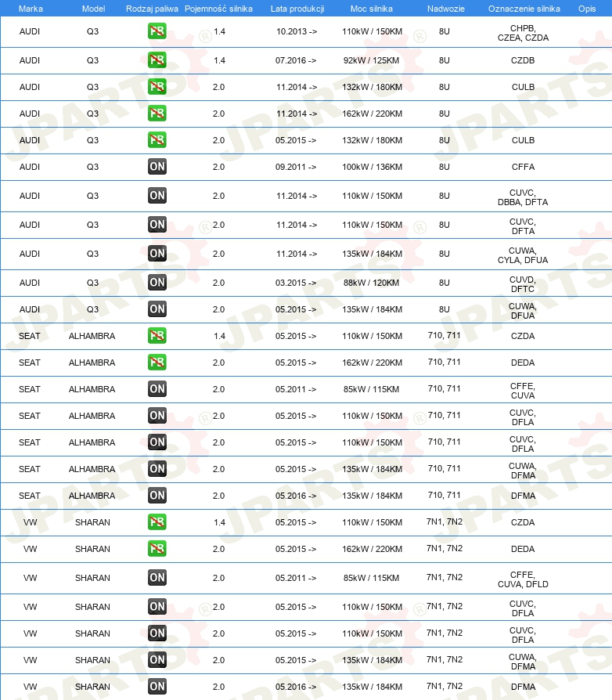Click ON icon in CUWA, CYLA, DFUA row
This screenshot has height=700, width=612.
tap(157, 254)
